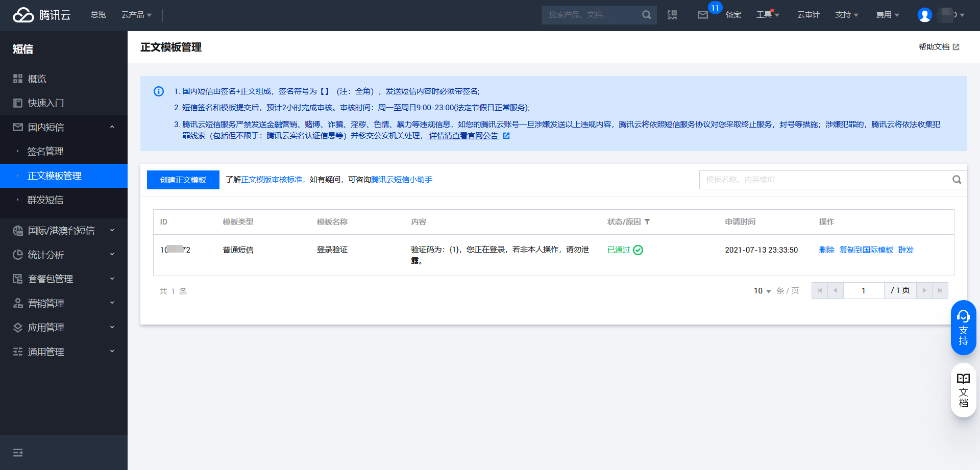
Task: Click 群发 action for 登录验证 template
Action: click(906, 250)
